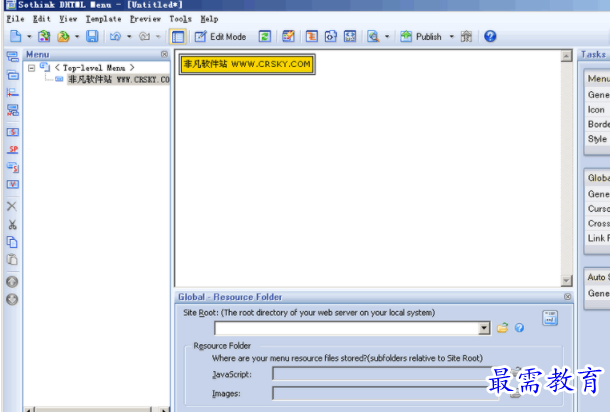Viewport: 610px width, 412px height.
Task: Click the icon right of Publish
Action: pyautogui.click(x=466, y=37)
